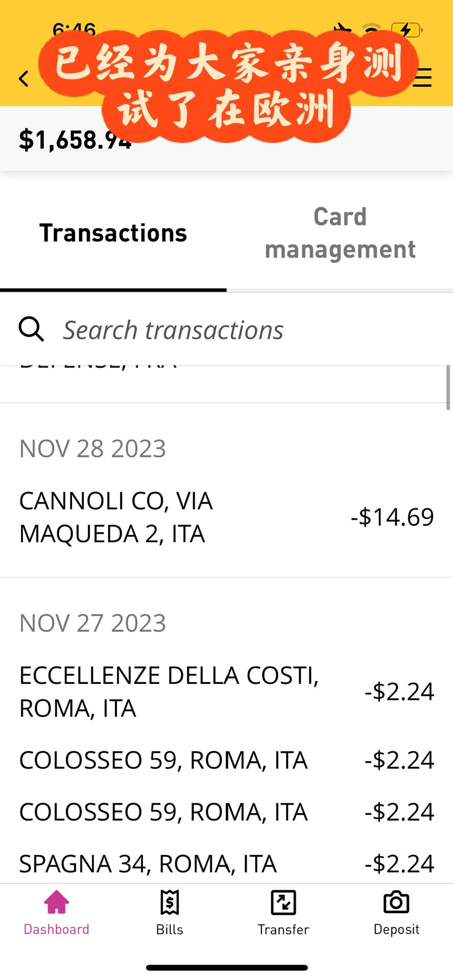Viewport: 453px width, 980px height.
Task: Open the ECCELLENZE DELLA COSTI transaction
Action: [226, 692]
